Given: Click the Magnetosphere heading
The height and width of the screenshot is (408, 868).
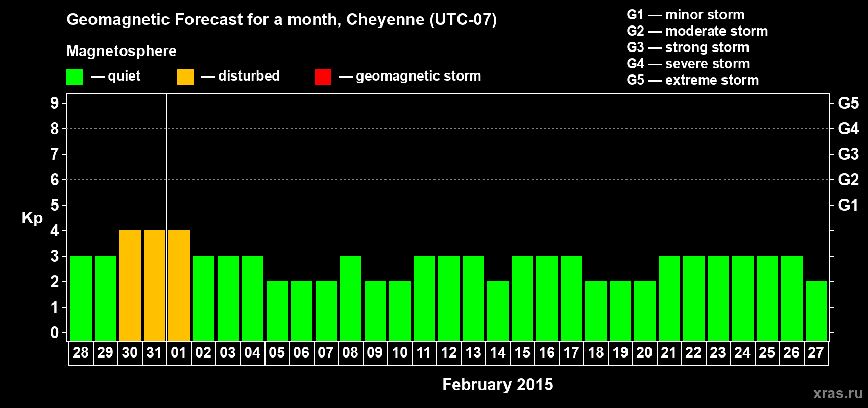Looking at the screenshot, I should pyautogui.click(x=122, y=52).
